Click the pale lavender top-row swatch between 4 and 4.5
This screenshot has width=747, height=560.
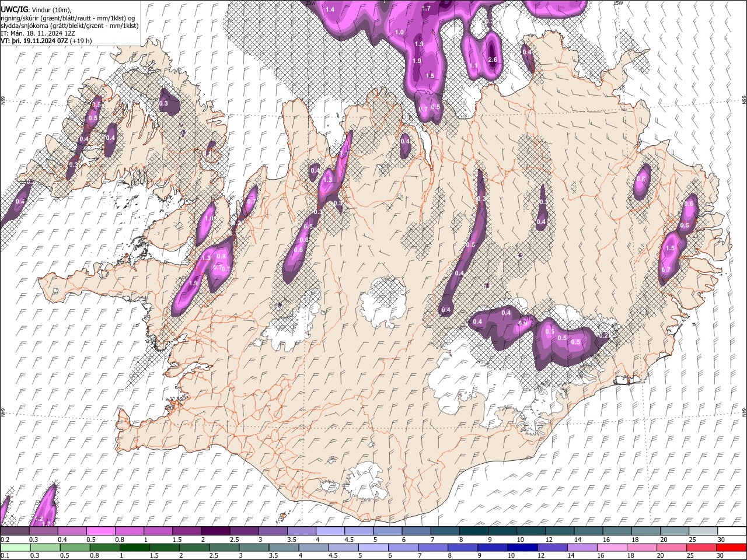point(330,531)
